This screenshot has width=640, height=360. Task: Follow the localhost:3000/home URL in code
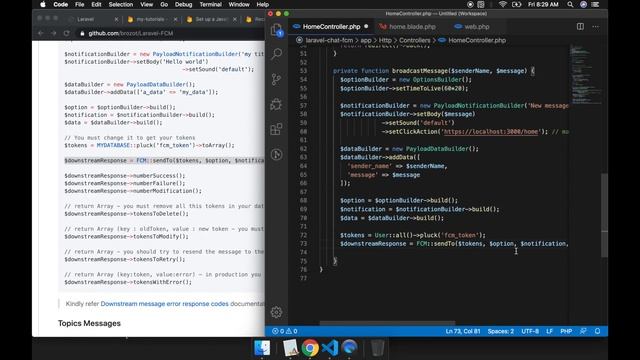coord(491,131)
